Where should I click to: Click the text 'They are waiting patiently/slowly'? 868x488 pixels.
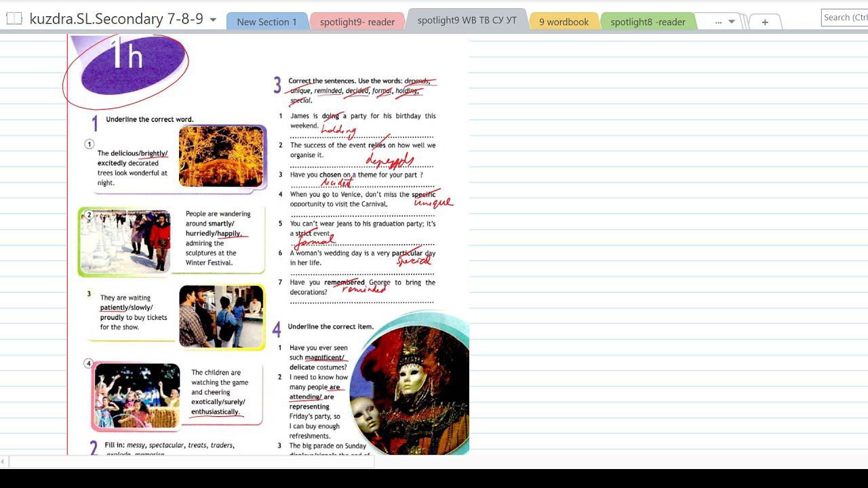[x=134, y=312]
